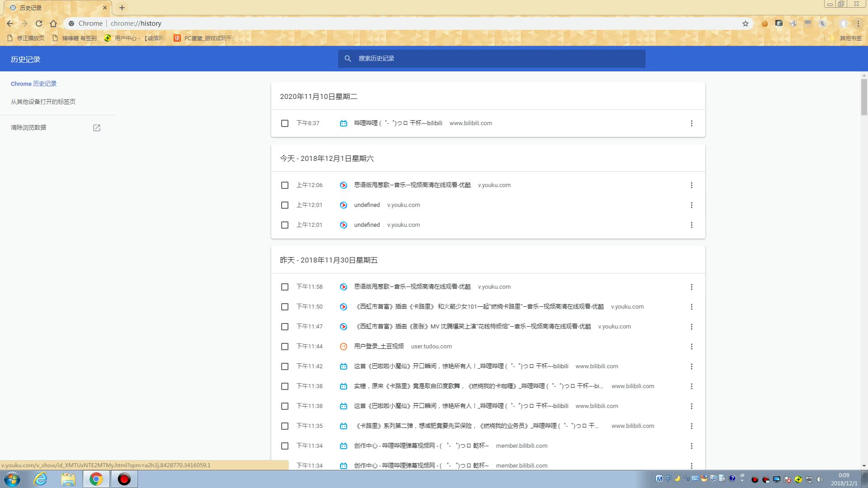Image resolution: width=868 pixels, height=488 pixels.
Task: Click the youku favicon in the 上午12:06 row
Action: 344,185
